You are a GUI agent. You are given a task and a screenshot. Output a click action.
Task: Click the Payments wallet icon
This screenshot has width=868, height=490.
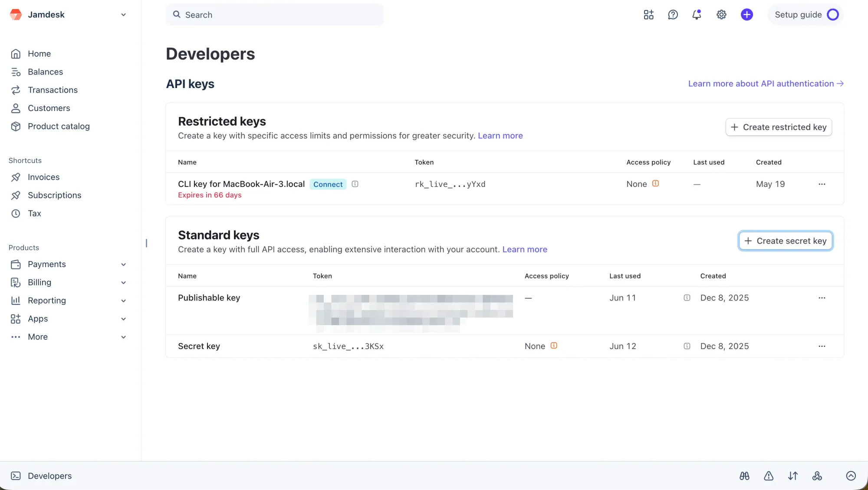(x=16, y=265)
